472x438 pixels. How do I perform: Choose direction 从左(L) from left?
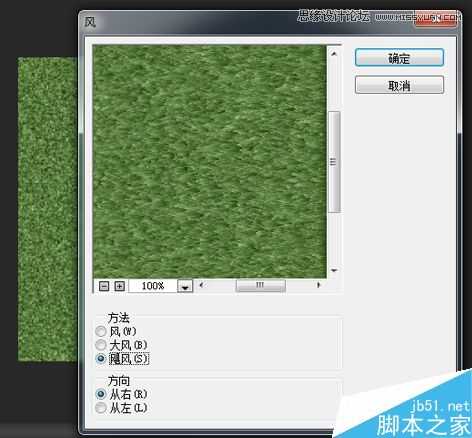[101, 408]
